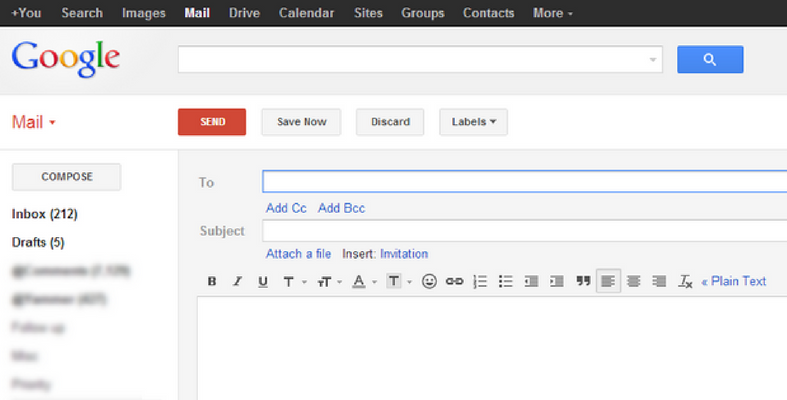
Task: Open Sites from the top bar
Action: (x=368, y=13)
